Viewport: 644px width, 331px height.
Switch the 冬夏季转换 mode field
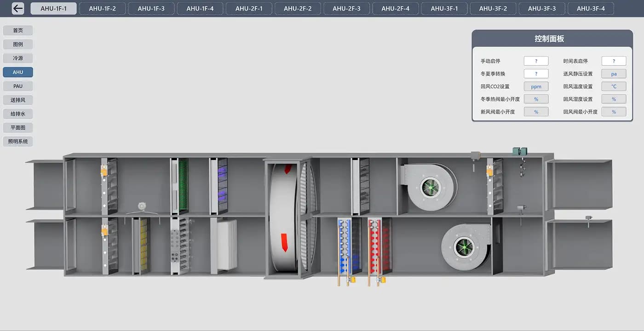pyautogui.click(x=536, y=74)
